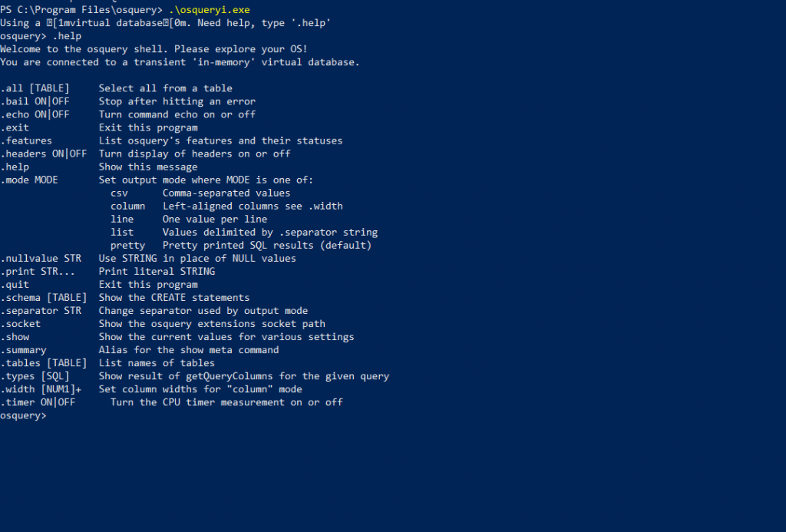Viewport: 786px width, 532px height.
Task: Click the .echo ON|OFF command entry
Action: click(35, 114)
